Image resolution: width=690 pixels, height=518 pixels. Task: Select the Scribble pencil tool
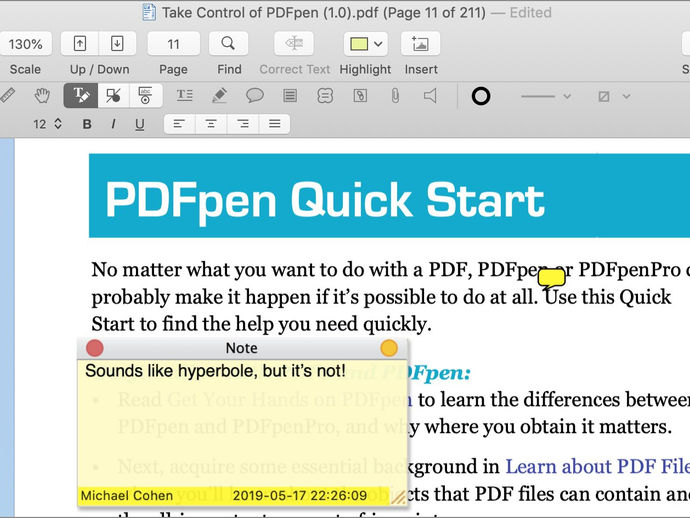click(x=220, y=96)
